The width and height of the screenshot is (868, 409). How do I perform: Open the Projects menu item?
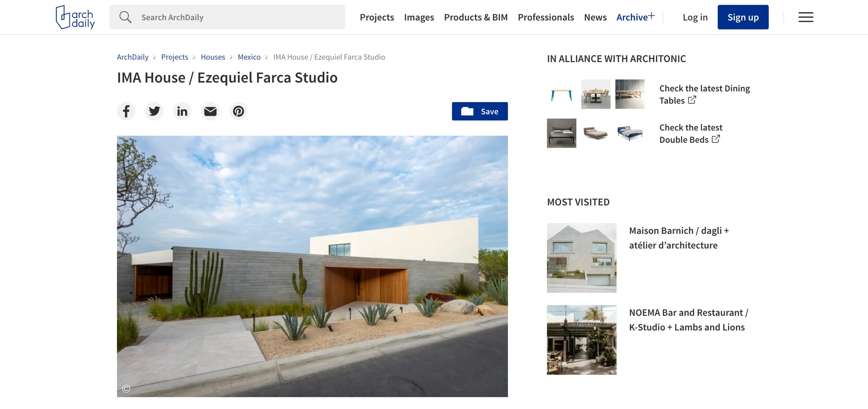(377, 17)
